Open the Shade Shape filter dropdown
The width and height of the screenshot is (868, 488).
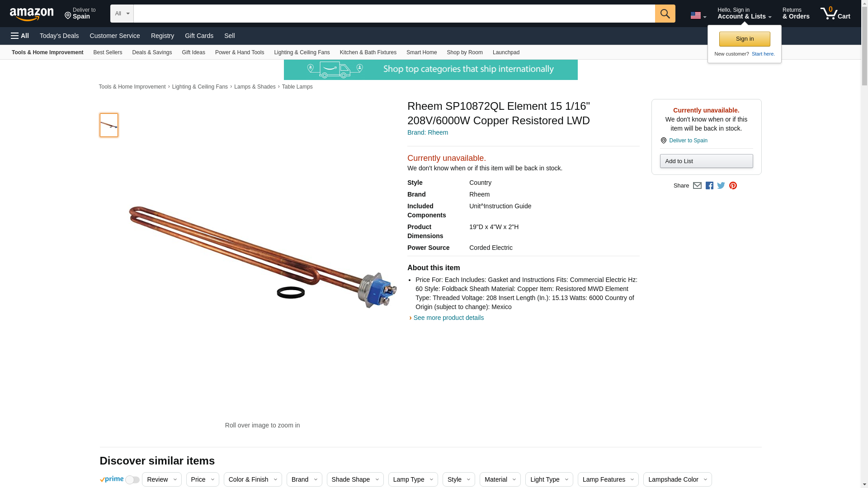click(355, 479)
